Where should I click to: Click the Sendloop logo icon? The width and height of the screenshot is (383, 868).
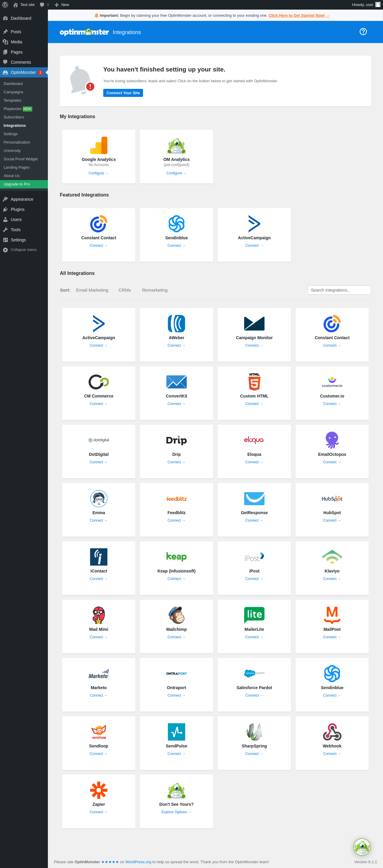(99, 732)
